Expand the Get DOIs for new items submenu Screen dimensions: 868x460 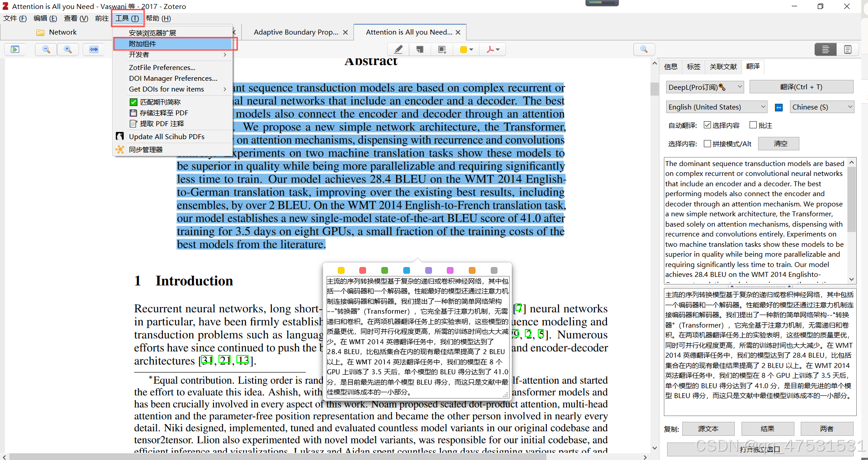[173, 89]
